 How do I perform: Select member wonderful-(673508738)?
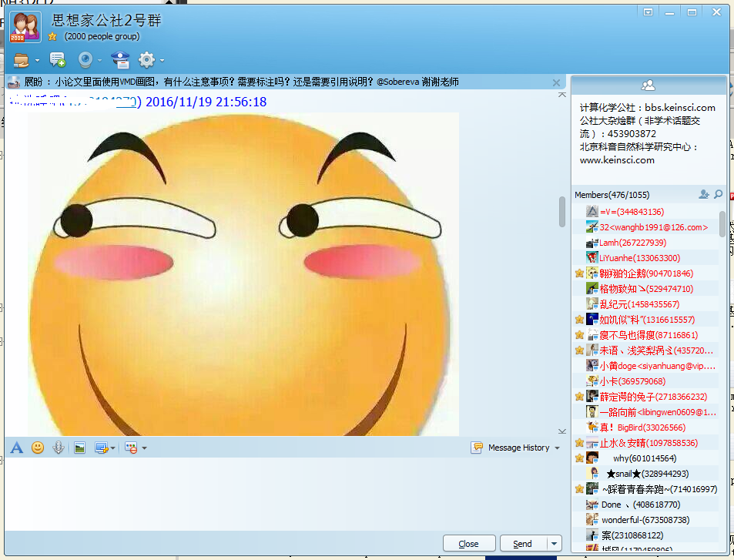pos(646,520)
